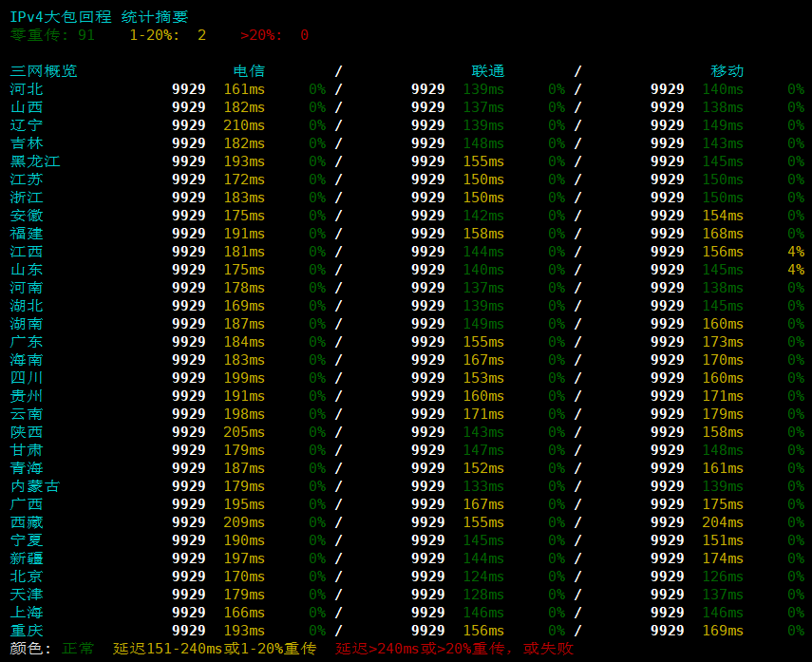Click the '新疆' row label

27,558
